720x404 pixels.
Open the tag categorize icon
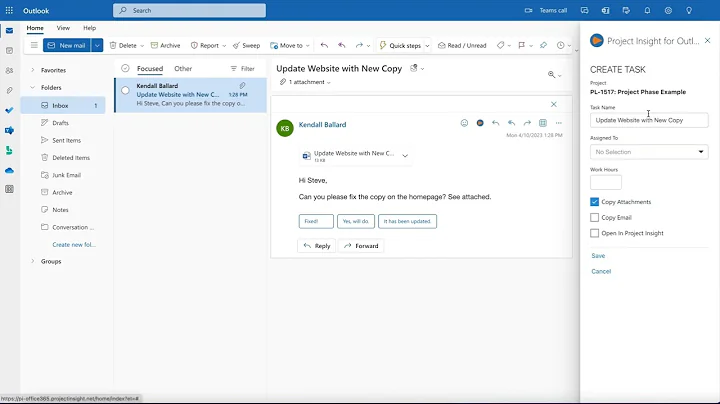(501, 45)
